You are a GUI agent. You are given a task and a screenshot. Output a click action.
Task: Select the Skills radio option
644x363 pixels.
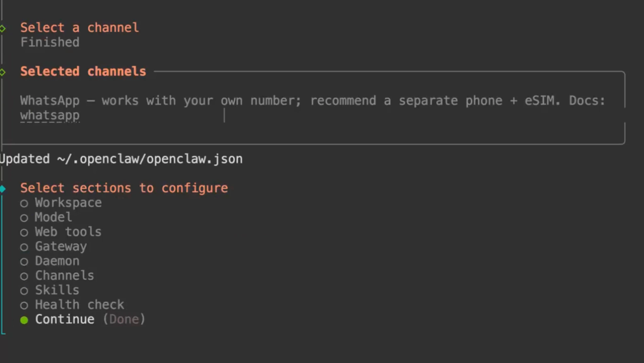click(24, 291)
